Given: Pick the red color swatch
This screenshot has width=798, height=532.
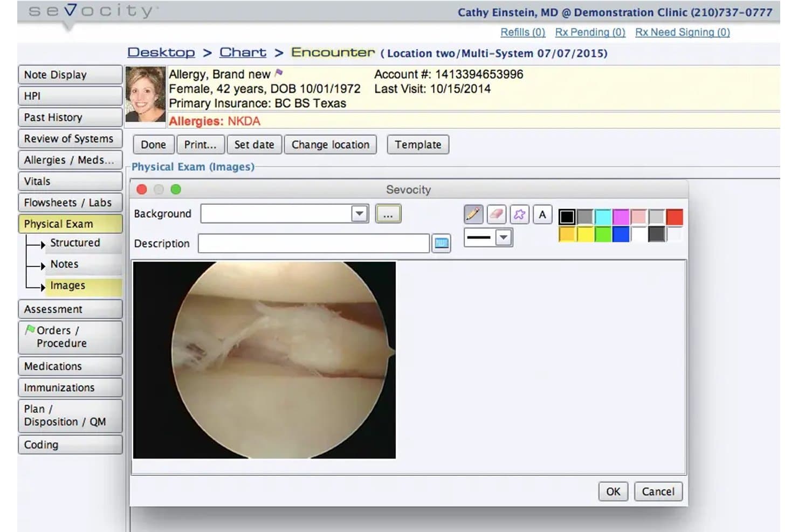Looking at the screenshot, I should click(x=675, y=217).
